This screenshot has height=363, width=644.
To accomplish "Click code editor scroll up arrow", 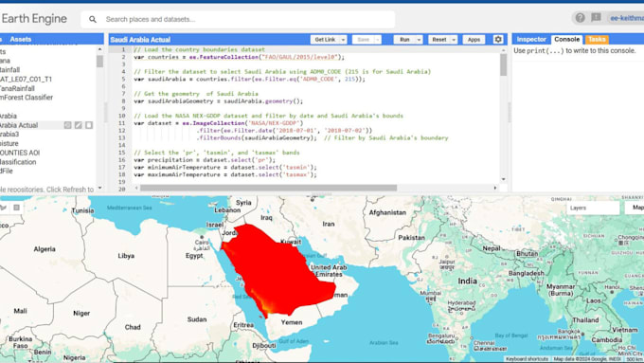I will click(504, 49).
